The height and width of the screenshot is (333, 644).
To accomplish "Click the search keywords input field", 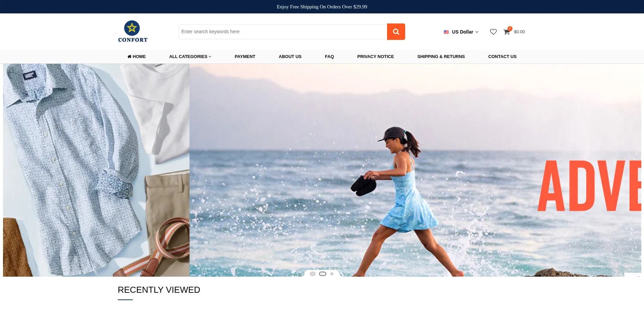I will click(282, 32).
